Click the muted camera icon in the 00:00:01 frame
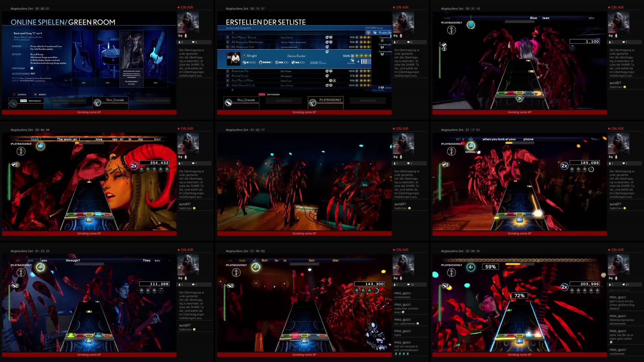This screenshot has height=362, width=644. pyautogui.click(x=180, y=36)
